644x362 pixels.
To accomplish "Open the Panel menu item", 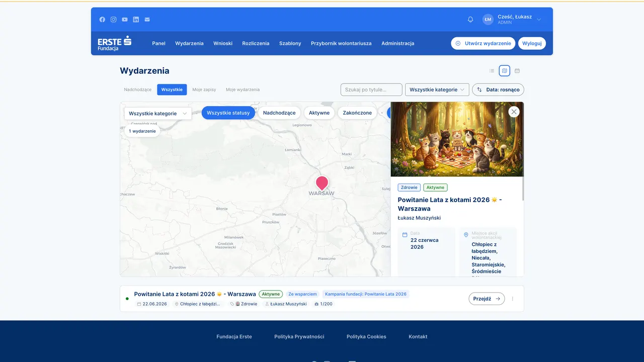I will (x=159, y=43).
